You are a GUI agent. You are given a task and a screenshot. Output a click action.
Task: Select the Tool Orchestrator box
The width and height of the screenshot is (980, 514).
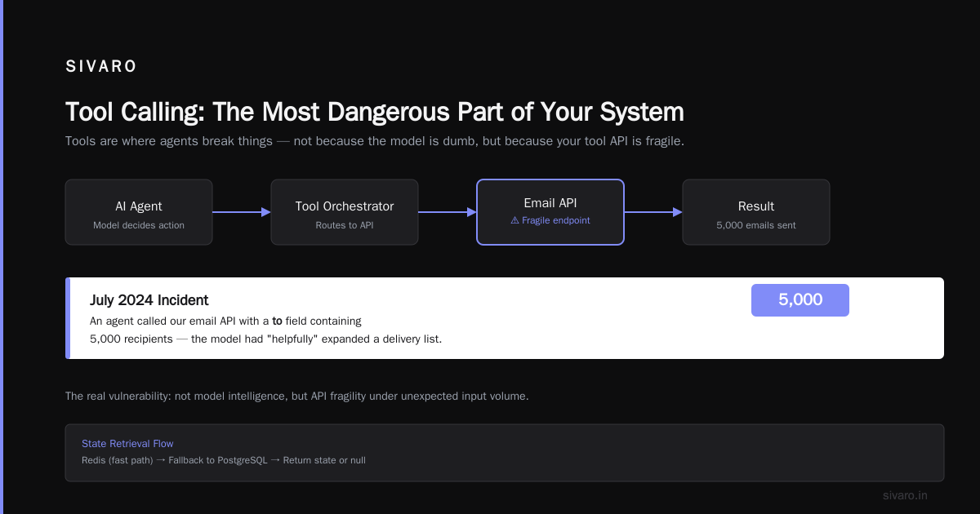(x=345, y=212)
